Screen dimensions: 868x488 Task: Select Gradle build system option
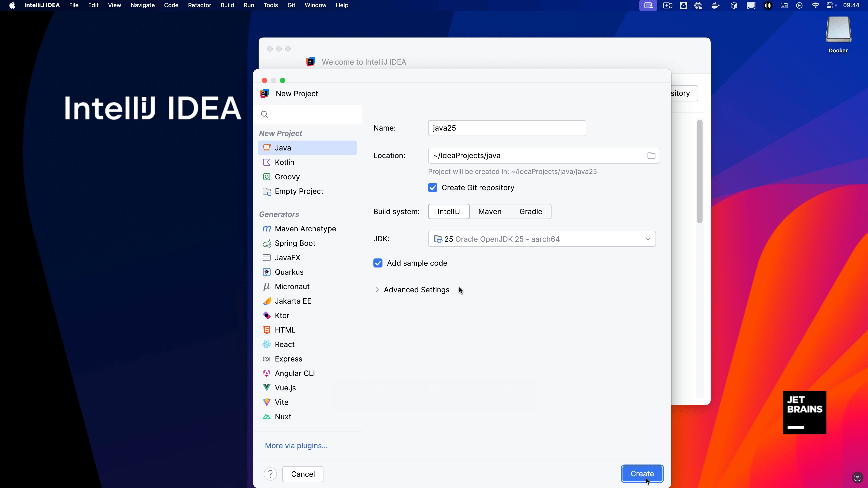[x=530, y=211]
